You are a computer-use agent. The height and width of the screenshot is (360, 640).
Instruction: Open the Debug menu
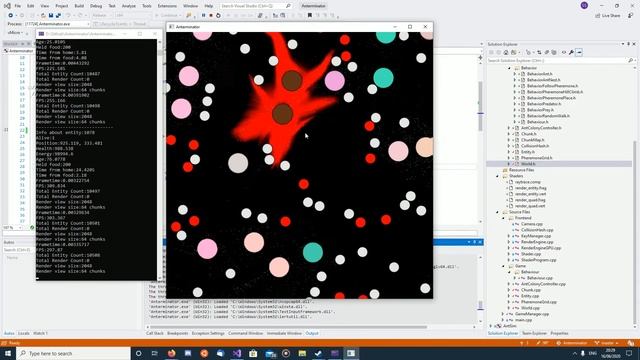tap(96, 6)
